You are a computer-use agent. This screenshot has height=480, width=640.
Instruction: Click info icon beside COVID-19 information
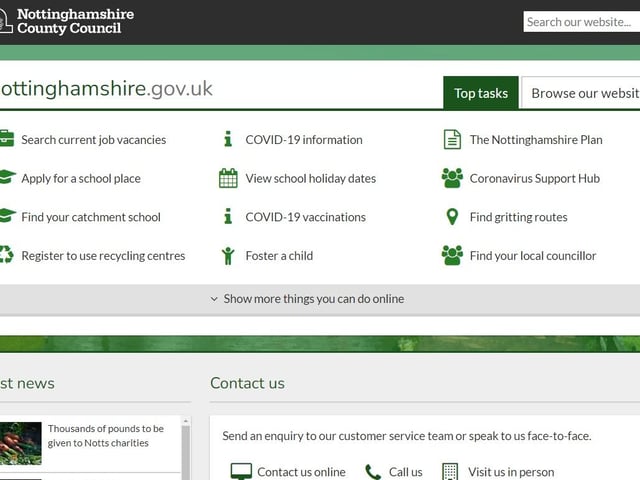228,139
